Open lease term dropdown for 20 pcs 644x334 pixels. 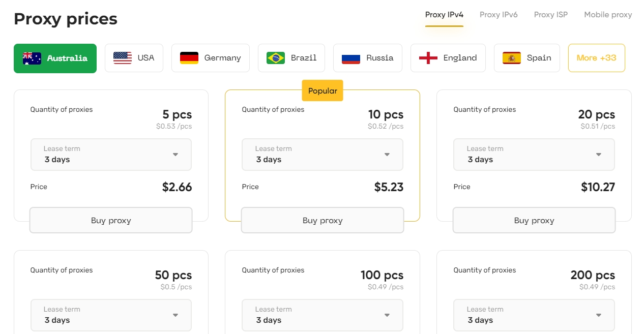pyautogui.click(x=534, y=155)
